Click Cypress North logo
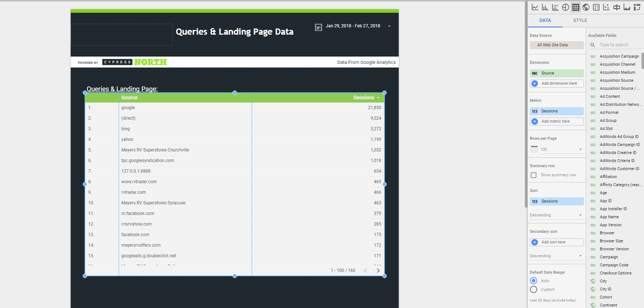The height and width of the screenshot is (308, 644). pos(134,62)
